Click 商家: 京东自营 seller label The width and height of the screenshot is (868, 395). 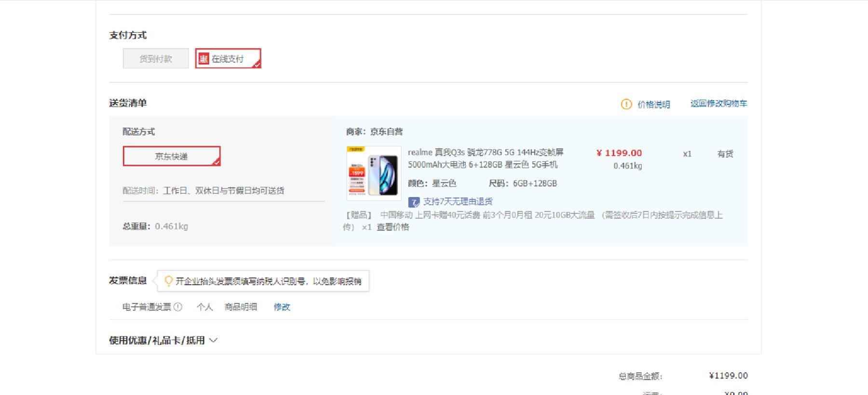coord(375,132)
